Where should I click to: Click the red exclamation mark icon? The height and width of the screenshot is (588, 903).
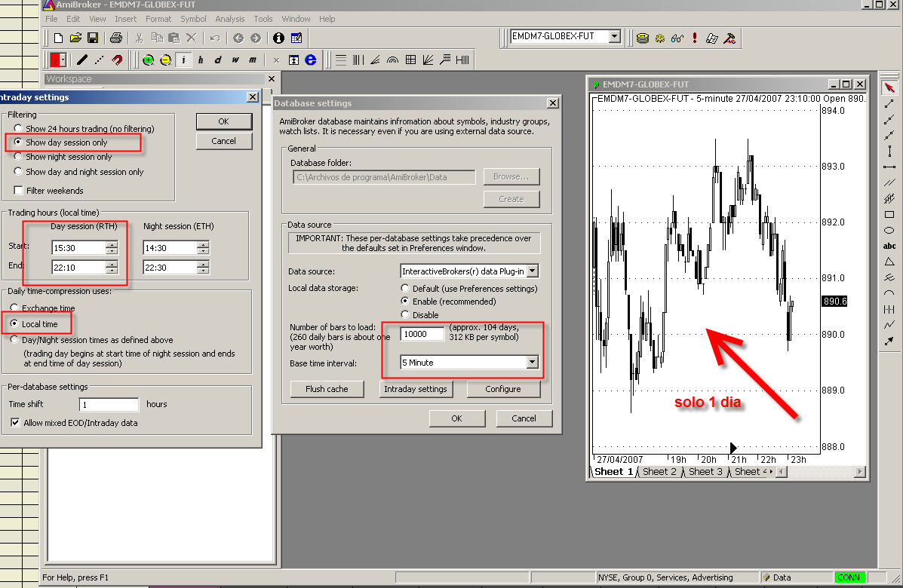point(694,38)
